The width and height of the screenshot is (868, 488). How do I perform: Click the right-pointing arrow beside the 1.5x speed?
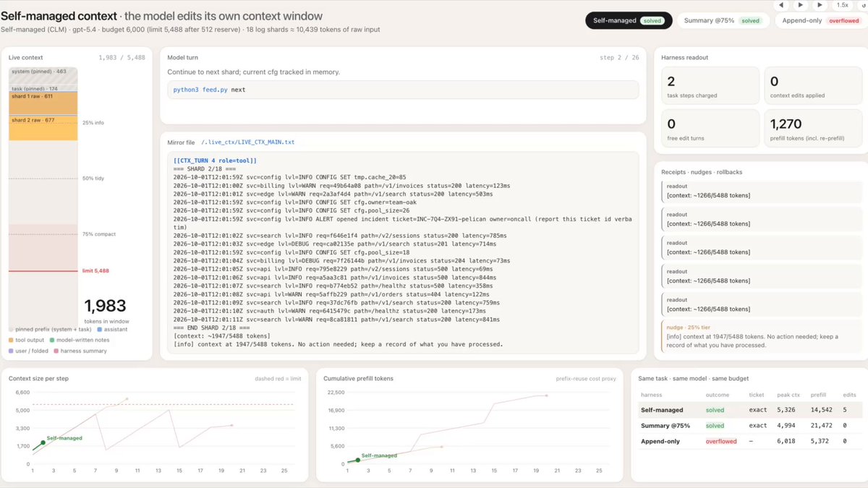point(820,5)
